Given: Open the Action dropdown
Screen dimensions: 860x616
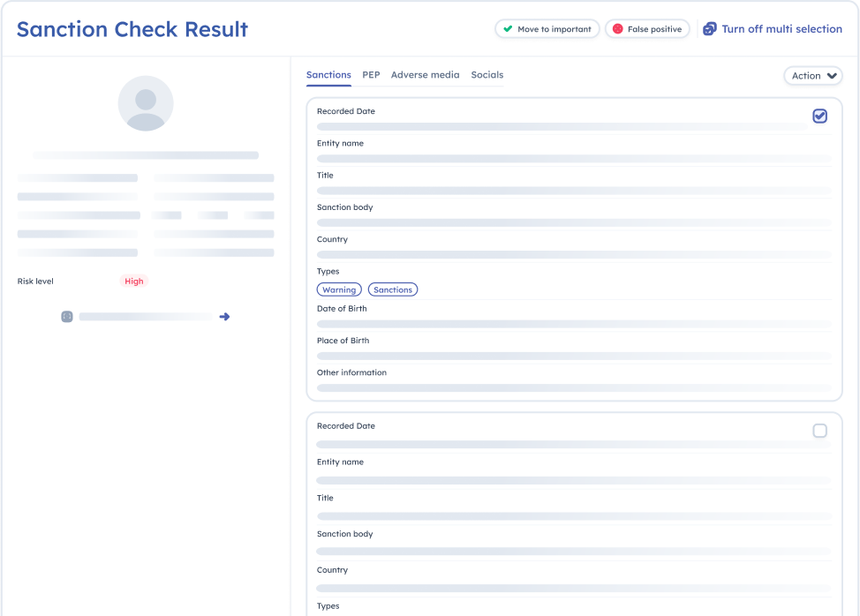Looking at the screenshot, I should pos(813,76).
